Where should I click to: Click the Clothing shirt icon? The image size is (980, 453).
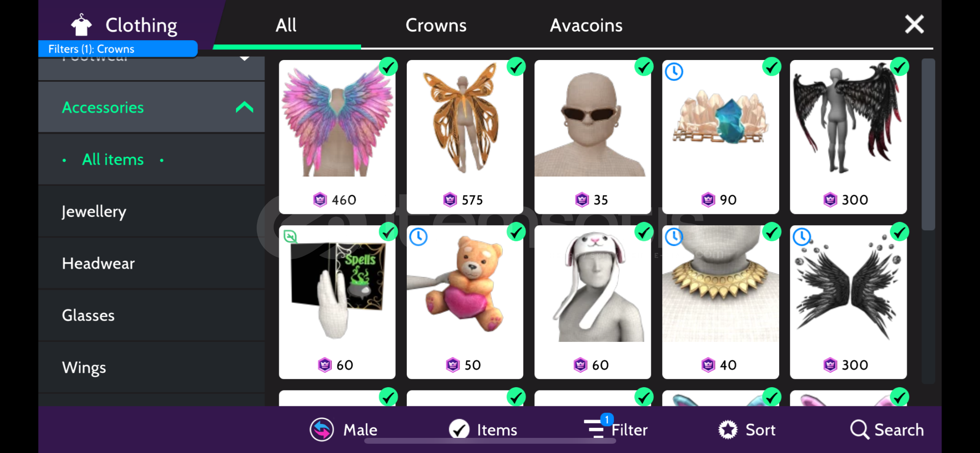click(x=81, y=25)
